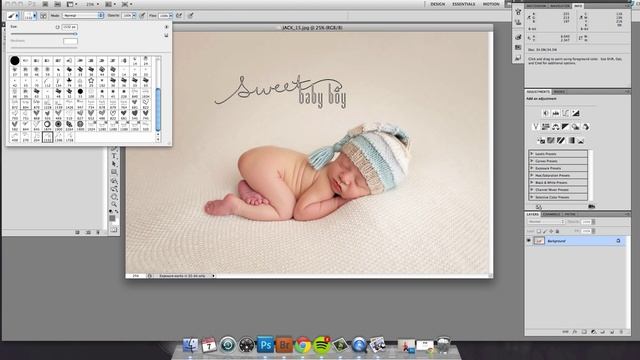
Task: Hide the Background layer eye icon
Action: click(x=529, y=241)
